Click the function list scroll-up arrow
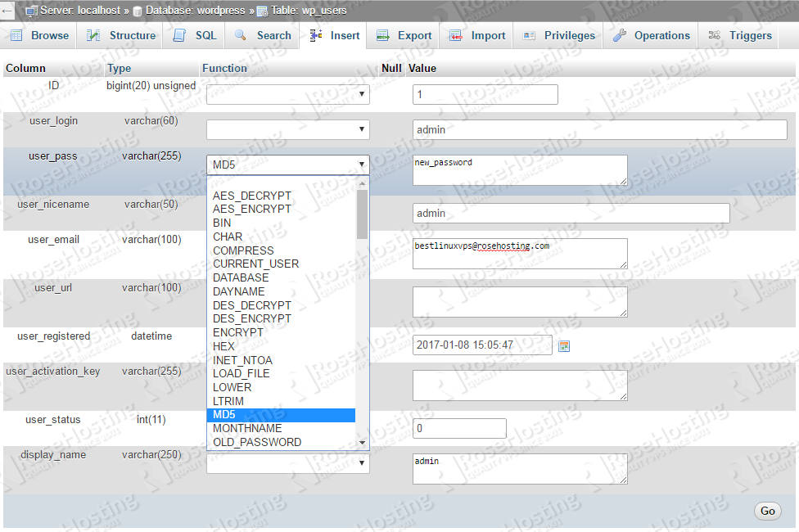The image size is (799, 532). [x=363, y=183]
